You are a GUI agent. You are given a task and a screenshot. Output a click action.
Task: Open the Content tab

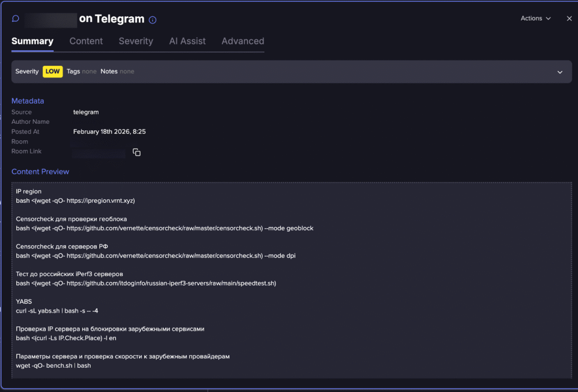click(x=86, y=41)
